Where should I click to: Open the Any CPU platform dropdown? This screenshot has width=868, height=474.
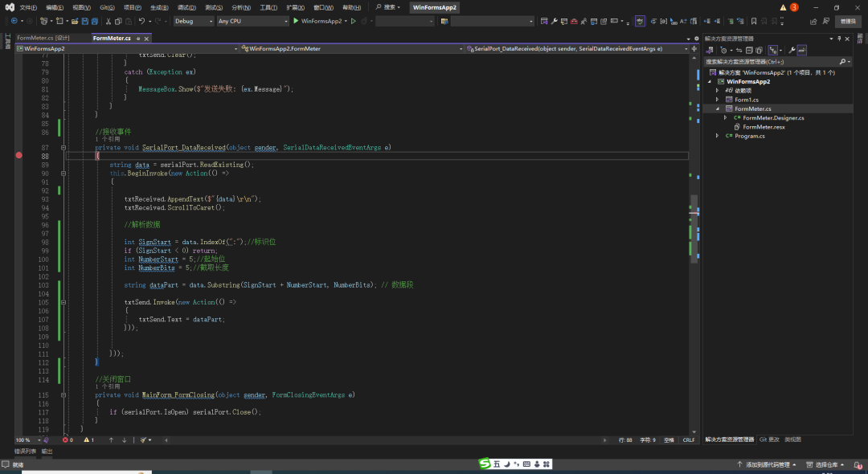252,21
